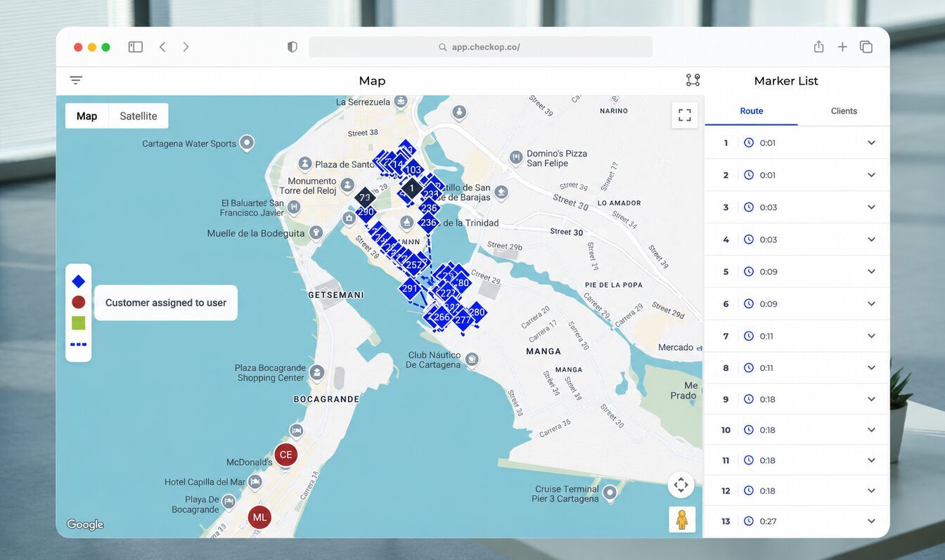Click the green square legend symbol

tap(79, 323)
